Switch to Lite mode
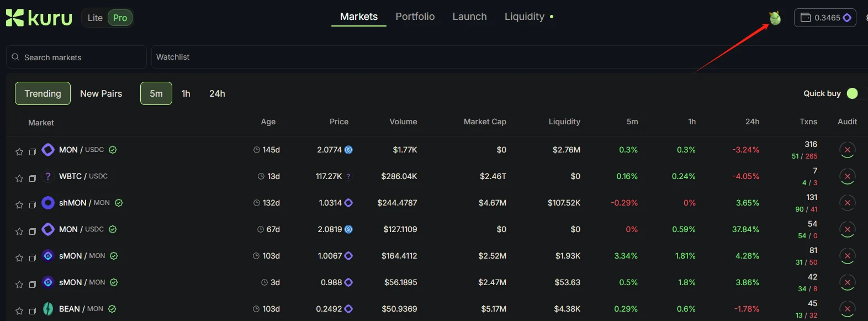868x321 pixels. pyautogui.click(x=95, y=18)
